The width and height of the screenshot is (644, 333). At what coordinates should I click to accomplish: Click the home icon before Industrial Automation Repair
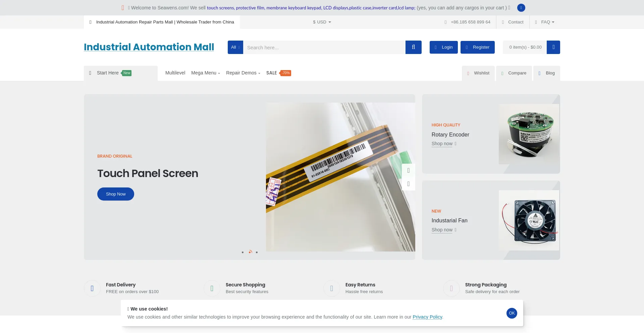click(x=90, y=22)
